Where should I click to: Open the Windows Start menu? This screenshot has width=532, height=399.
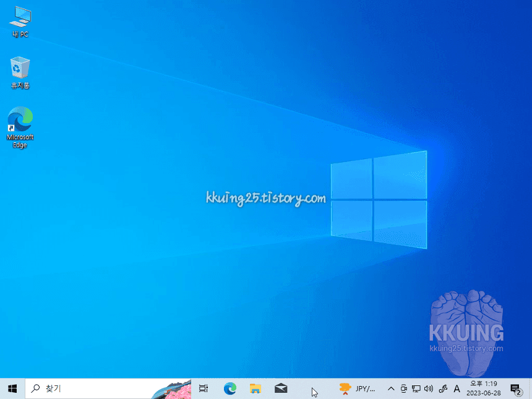point(12,388)
